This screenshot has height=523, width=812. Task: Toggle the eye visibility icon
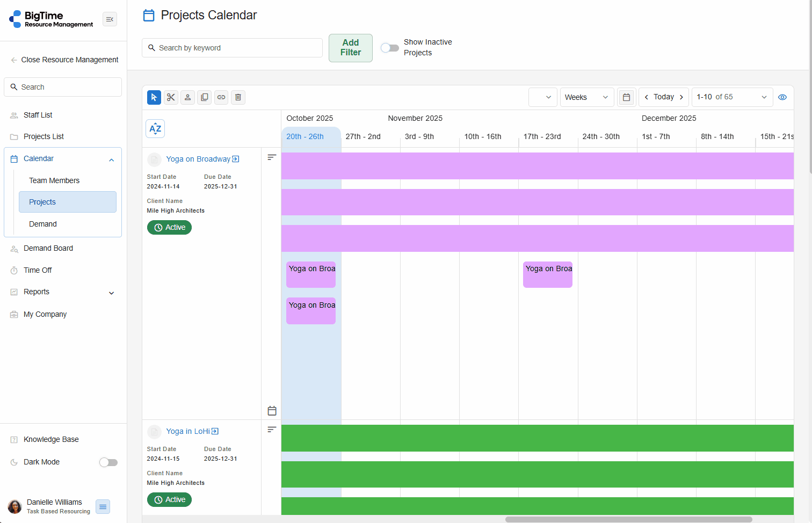(x=782, y=97)
